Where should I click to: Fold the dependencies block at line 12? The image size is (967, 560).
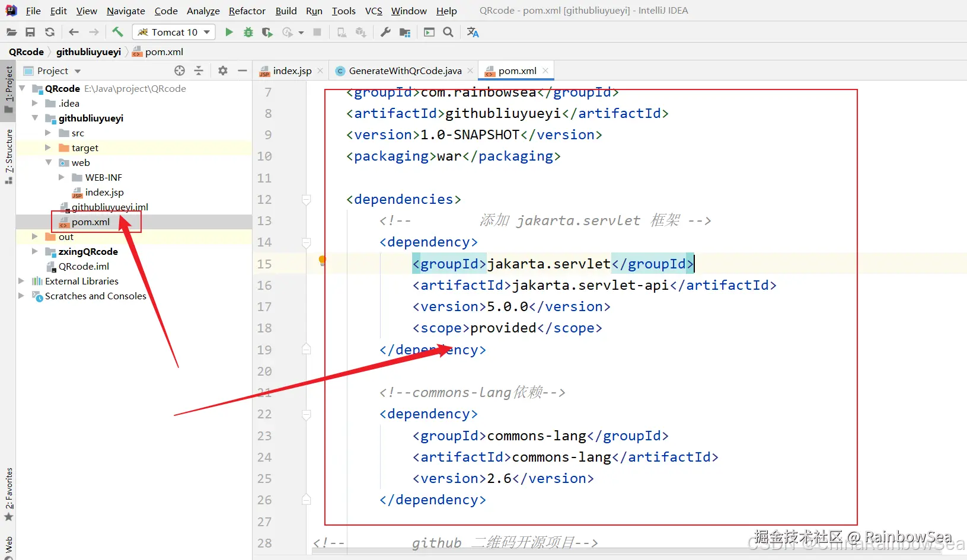click(x=307, y=199)
